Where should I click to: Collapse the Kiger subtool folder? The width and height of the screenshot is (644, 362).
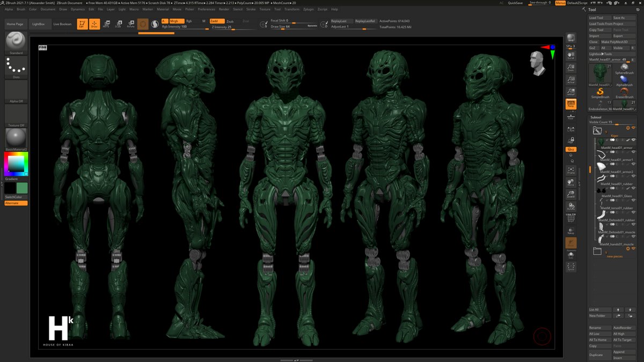click(x=597, y=130)
